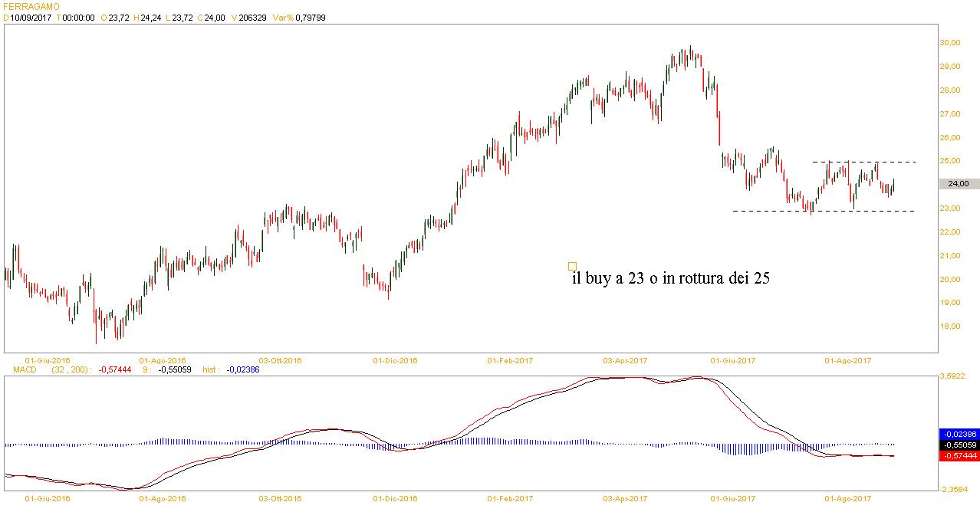Image resolution: width=980 pixels, height=512 pixels.
Task: Click the gray 24,00 current price marker
Action: (x=959, y=184)
